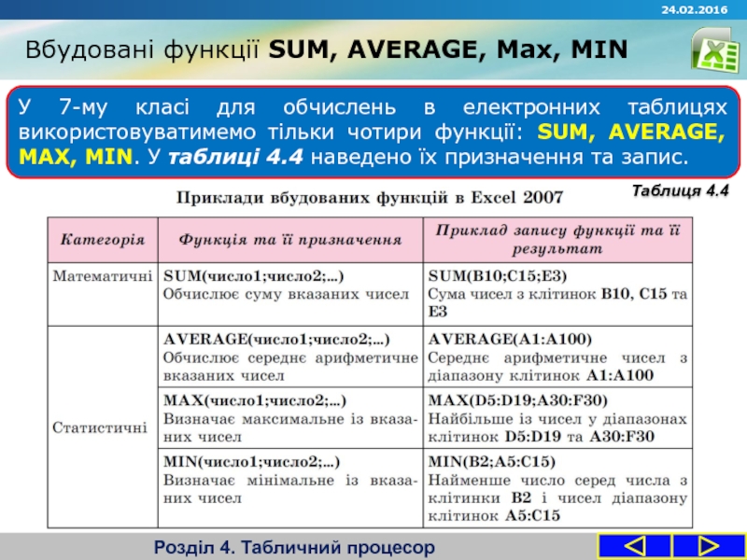Click the date 24.02.2016

pyautogui.click(x=696, y=9)
